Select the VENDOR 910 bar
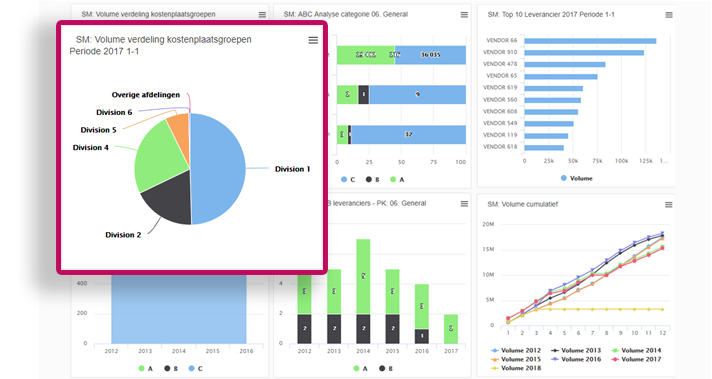The image size is (712, 379). (x=584, y=53)
